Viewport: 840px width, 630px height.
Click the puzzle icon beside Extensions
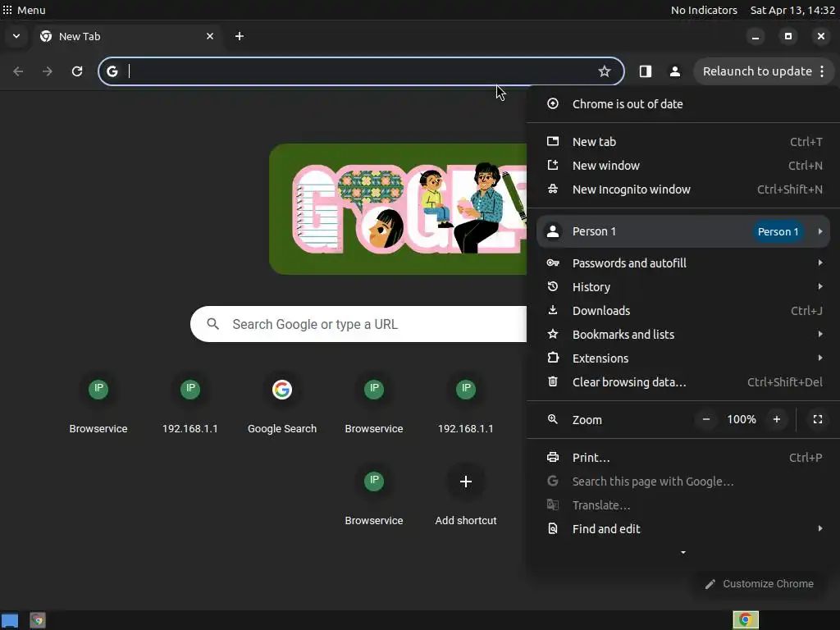point(553,358)
